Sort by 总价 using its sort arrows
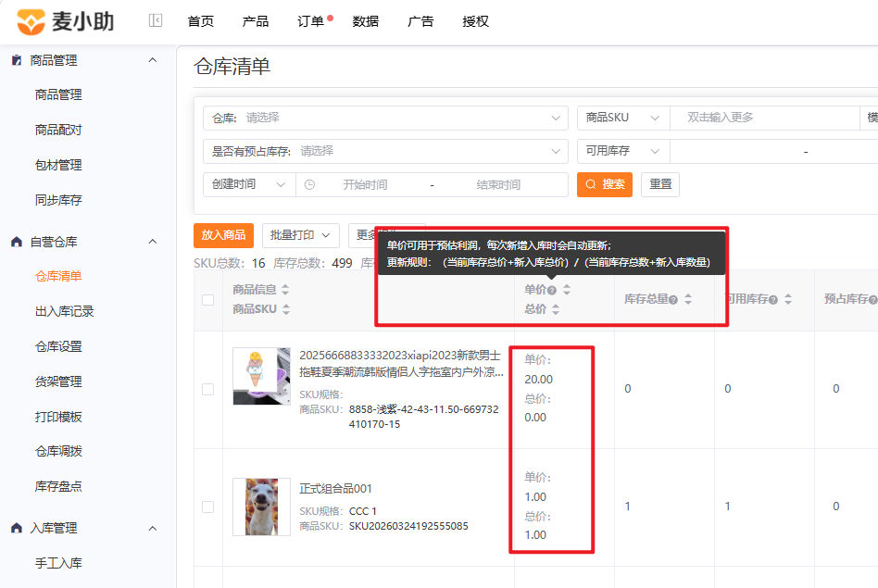This screenshot has width=878, height=588. [556, 309]
